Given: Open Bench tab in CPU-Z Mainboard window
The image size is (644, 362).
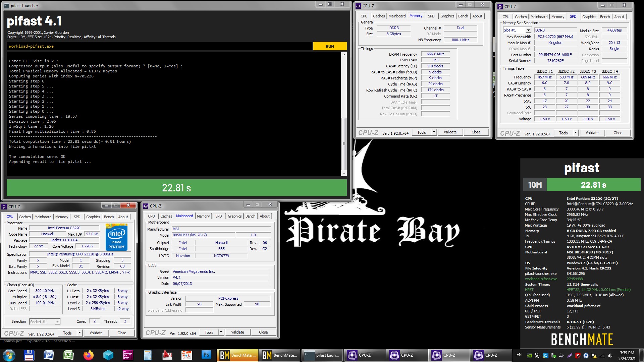Looking at the screenshot, I should (250, 216).
